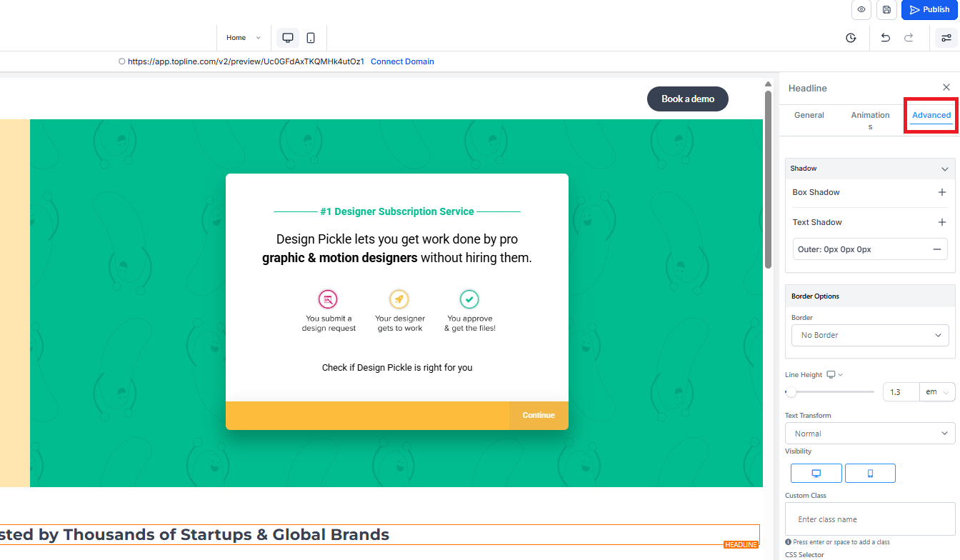Click the orange HEADLINE tag label
960x560 pixels.
(741, 545)
